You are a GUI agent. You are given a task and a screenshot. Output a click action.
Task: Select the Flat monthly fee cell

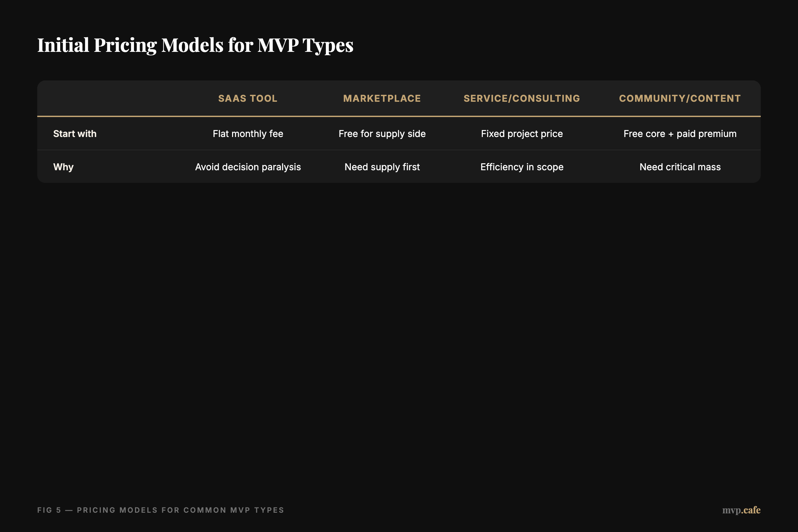point(248,133)
